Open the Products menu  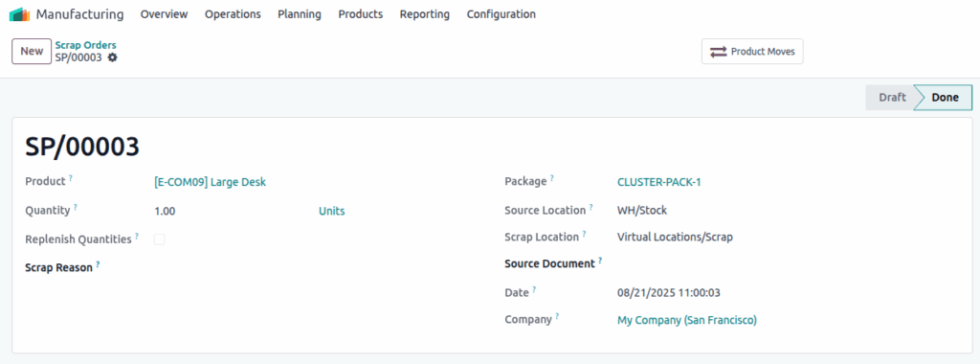click(x=361, y=13)
